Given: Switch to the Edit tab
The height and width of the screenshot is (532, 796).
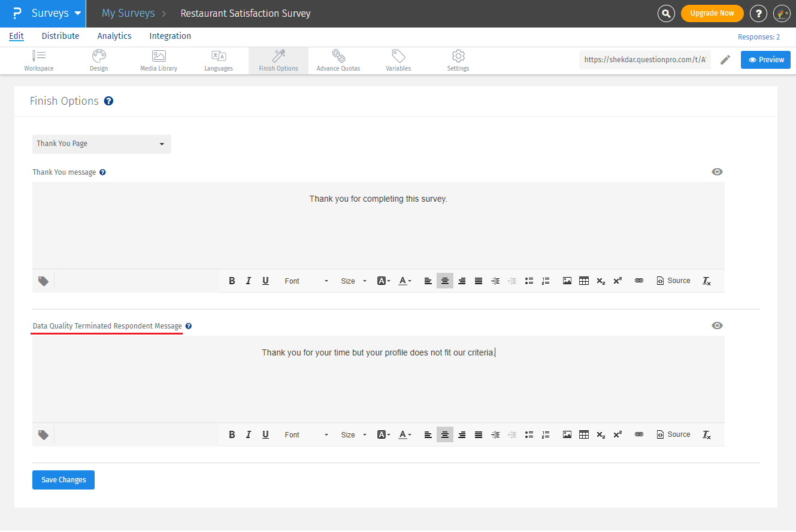Looking at the screenshot, I should [x=16, y=36].
